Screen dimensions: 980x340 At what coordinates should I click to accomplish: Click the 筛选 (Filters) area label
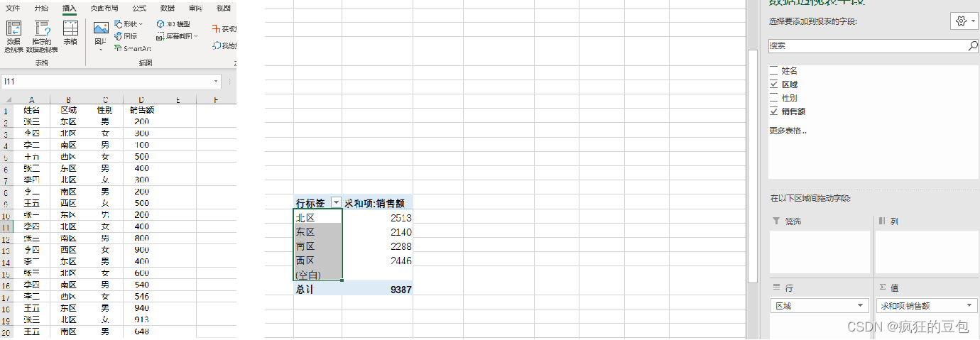[x=793, y=221]
